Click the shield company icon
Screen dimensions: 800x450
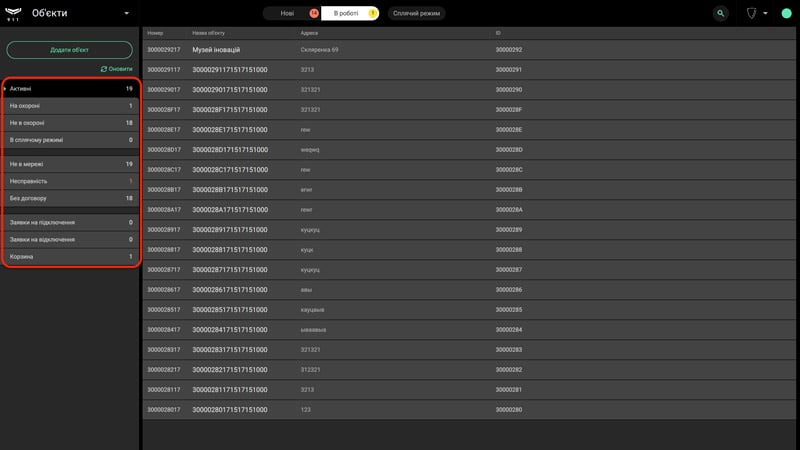pos(751,13)
